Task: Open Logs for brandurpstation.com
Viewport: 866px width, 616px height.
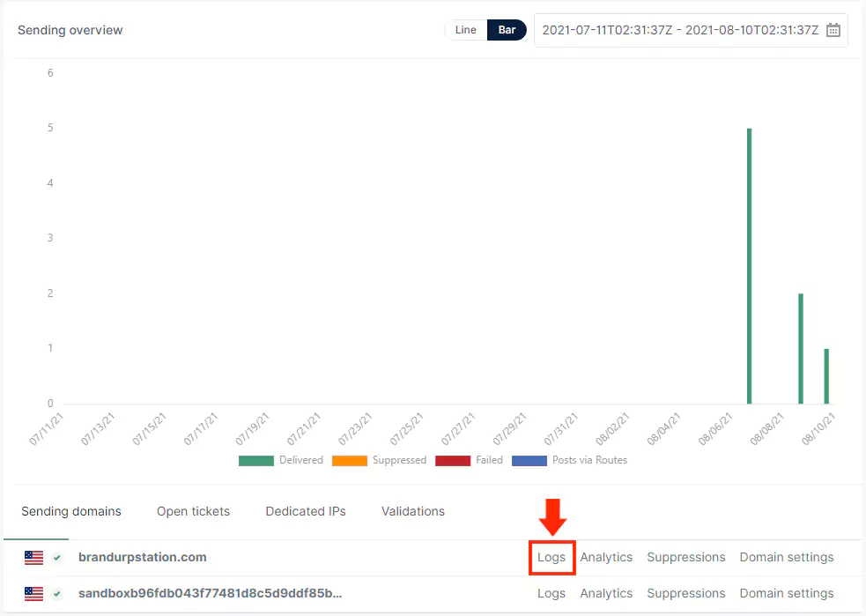Action: point(551,558)
